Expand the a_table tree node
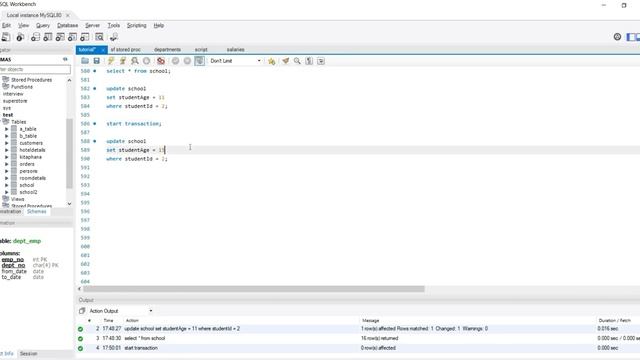 coord(7,129)
